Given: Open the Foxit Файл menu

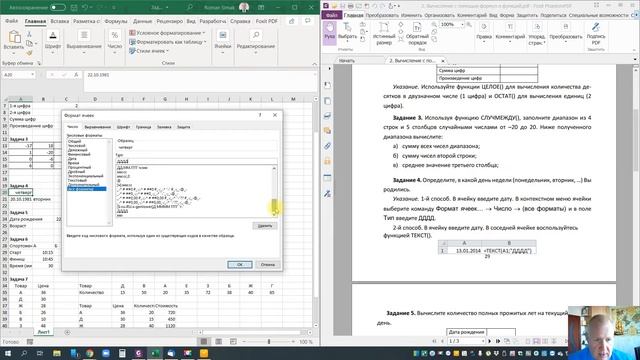Looking at the screenshot, I should click(x=331, y=15).
